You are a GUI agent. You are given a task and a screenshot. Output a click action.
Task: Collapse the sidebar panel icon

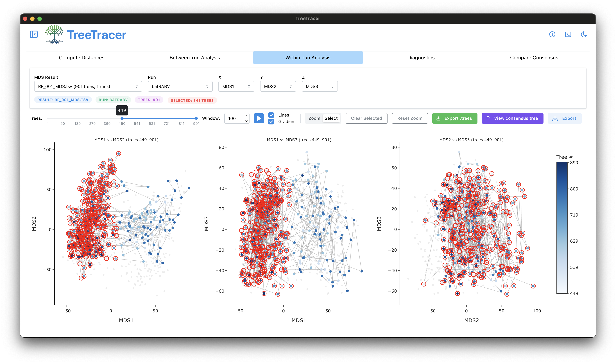pyautogui.click(x=34, y=34)
